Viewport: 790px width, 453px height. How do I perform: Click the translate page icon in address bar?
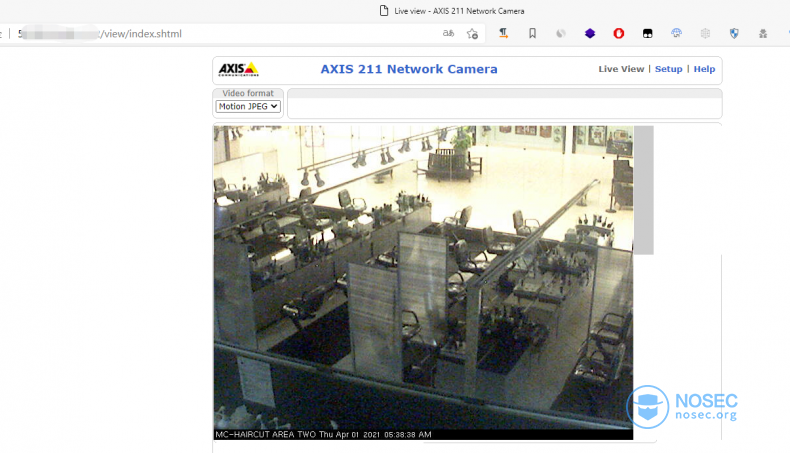[x=448, y=34]
